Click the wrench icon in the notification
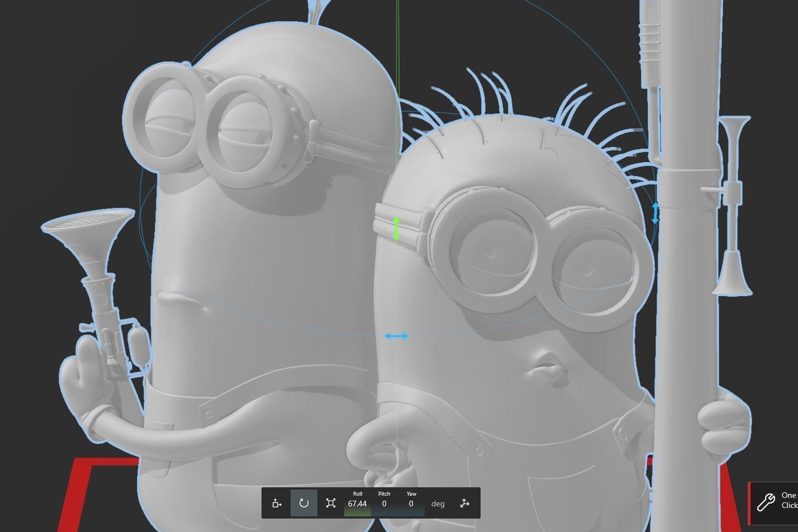This screenshot has width=798, height=532. click(x=766, y=502)
